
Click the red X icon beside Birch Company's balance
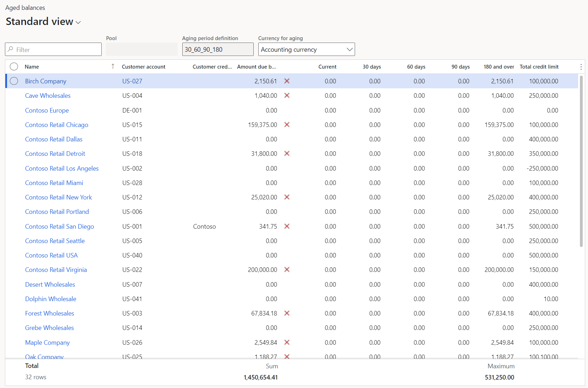point(287,81)
